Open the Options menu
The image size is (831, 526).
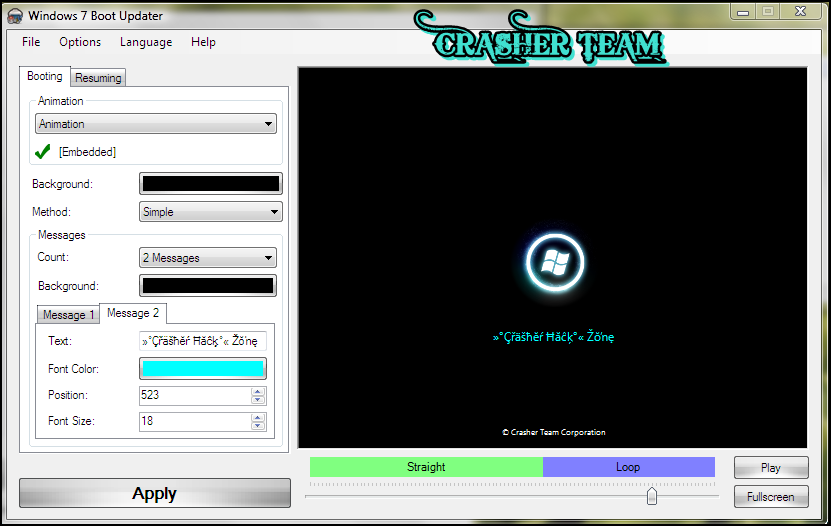pos(80,42)
